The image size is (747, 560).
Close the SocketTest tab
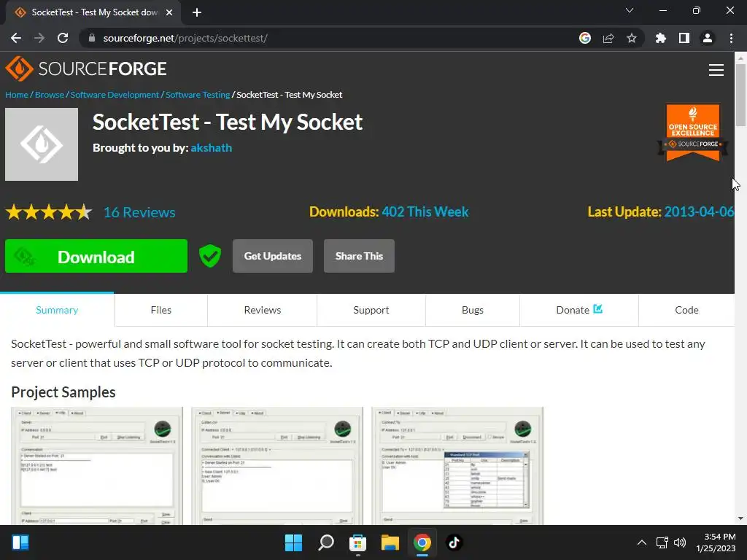pos(169,12)
